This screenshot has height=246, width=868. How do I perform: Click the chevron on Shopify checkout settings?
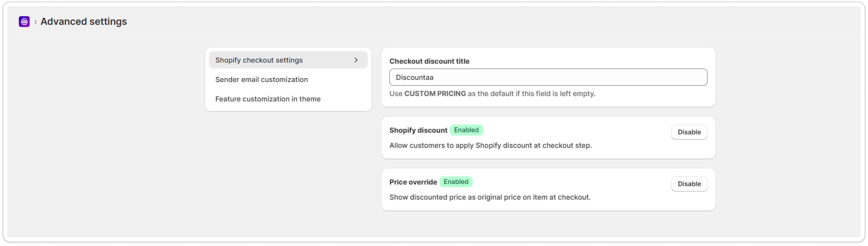356,60
